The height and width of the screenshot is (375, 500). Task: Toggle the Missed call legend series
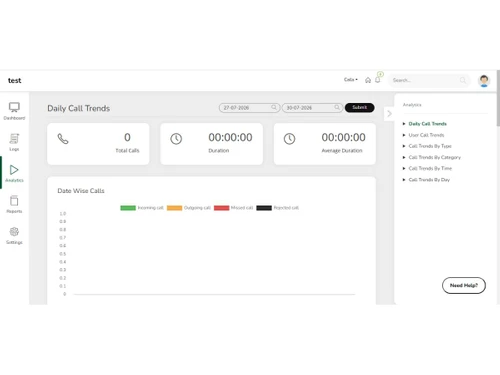[233, 208]
